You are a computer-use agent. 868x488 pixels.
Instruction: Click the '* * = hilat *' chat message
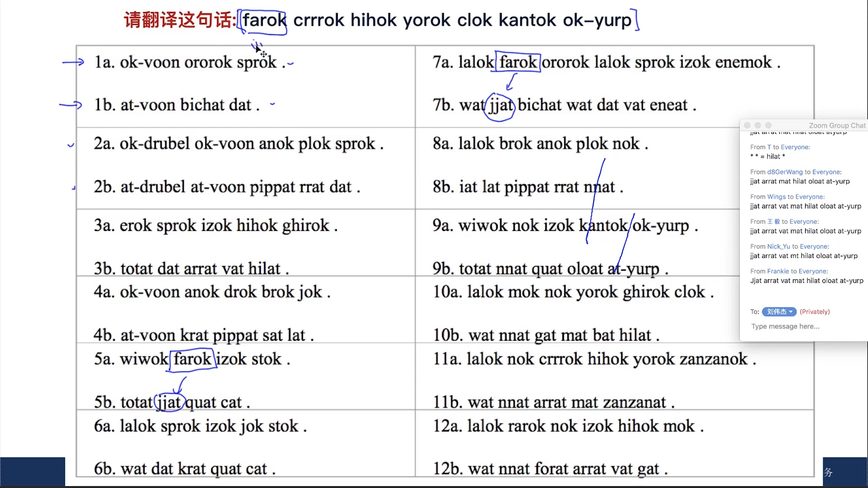pyautogui.click(x=768, y=156)
